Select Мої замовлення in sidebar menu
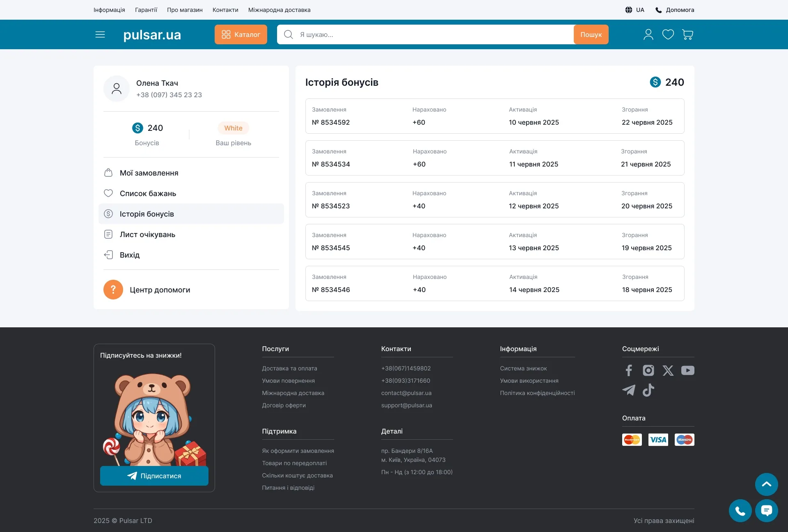Image resolution: width=788 pixels, height=532 pixels. [x=149, y=173]
